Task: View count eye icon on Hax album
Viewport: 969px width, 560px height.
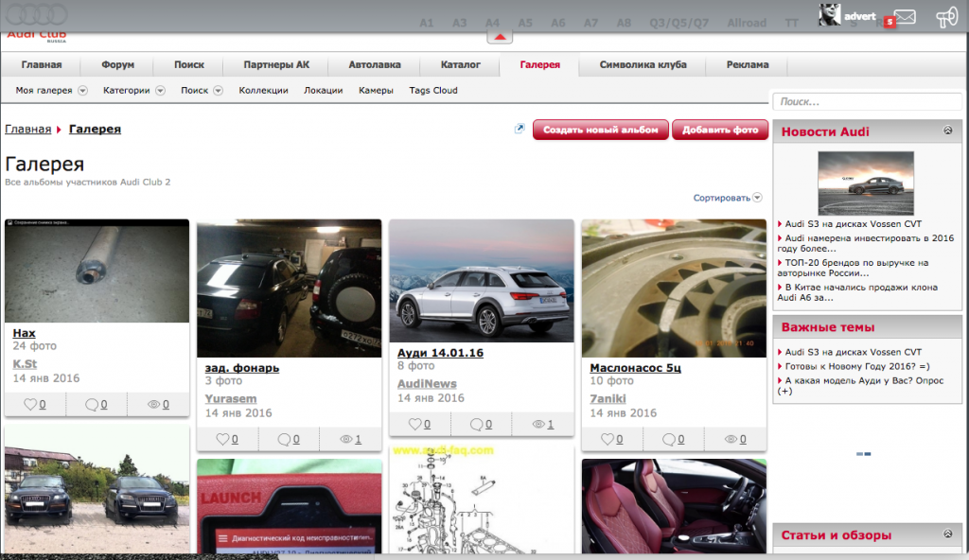Action: 153,404
